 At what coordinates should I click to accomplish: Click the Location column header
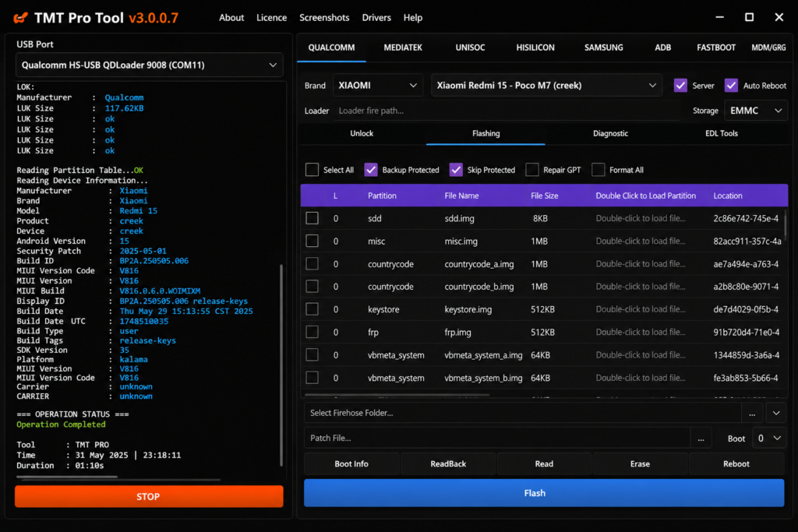click(x=727, y=196)
